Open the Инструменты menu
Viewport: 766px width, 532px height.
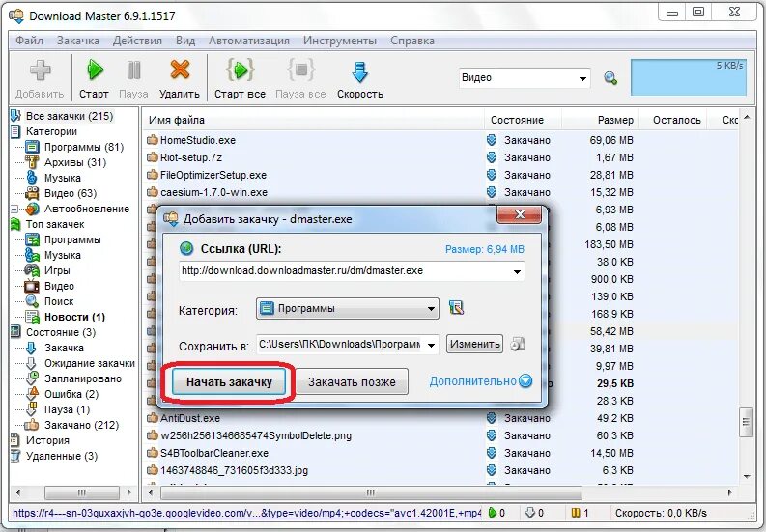point(339,41)
